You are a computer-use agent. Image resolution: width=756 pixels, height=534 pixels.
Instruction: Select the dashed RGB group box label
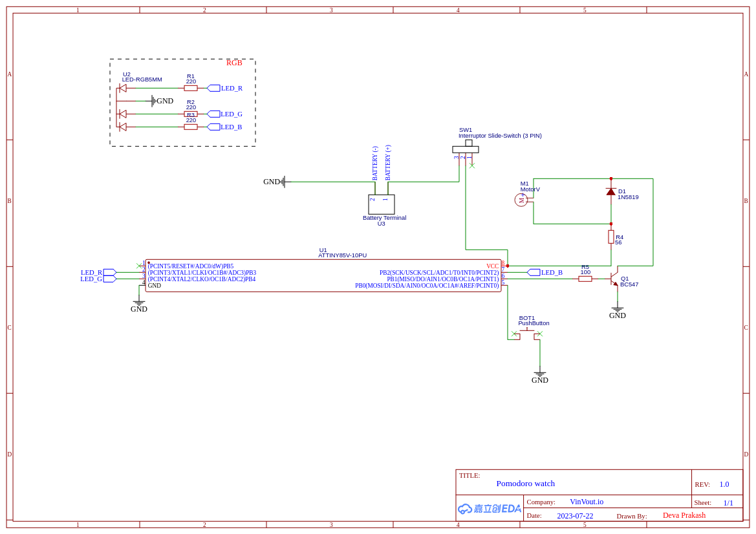coord(235,63)
